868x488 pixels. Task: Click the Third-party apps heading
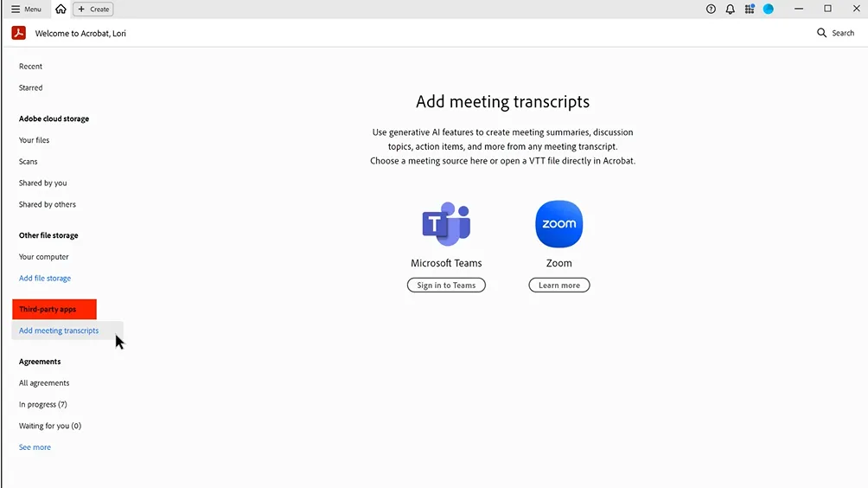pyautogui.click(x=48, y=309)
